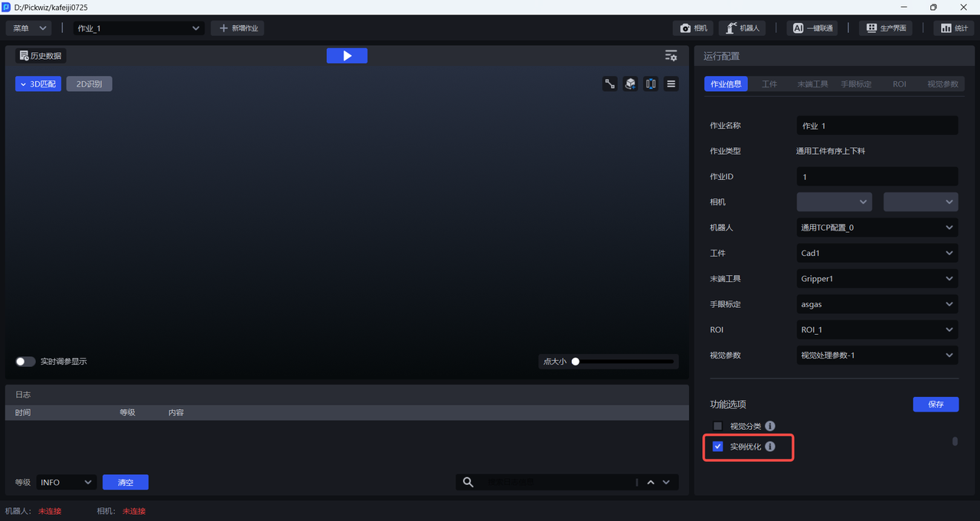Viewport: 980px width, 521px height.
Task: Open the 生产界面 production view
Action: pyautogui.click(x=886, y=28)
